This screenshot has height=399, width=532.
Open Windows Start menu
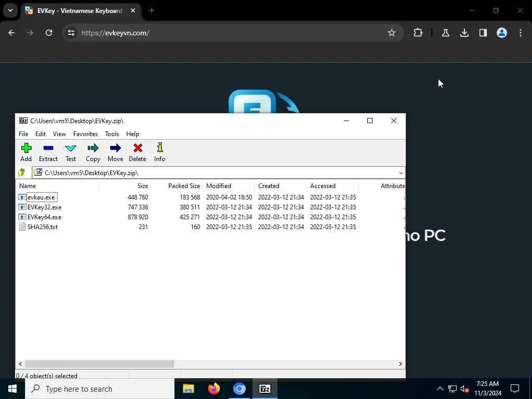[12, 389]
